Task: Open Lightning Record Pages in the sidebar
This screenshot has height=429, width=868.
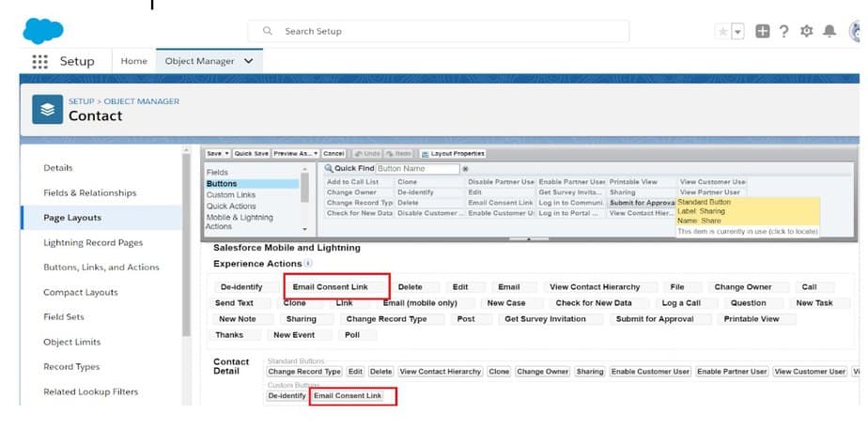Action: coord(93,242)
